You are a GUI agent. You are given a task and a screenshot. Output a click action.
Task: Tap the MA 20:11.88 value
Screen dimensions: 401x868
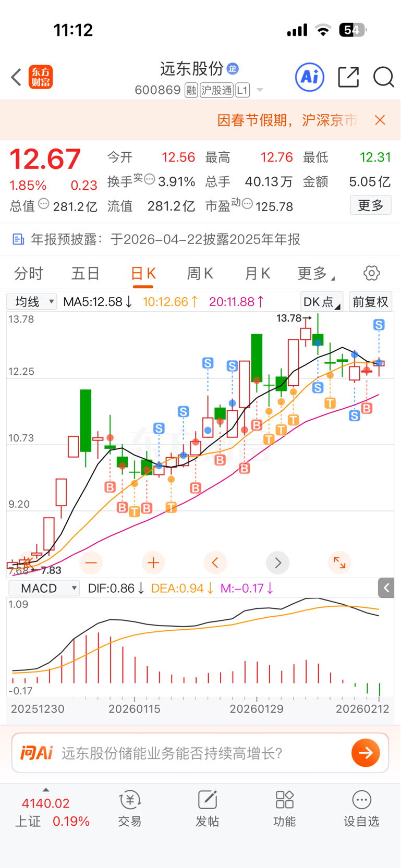coord(236,302)
